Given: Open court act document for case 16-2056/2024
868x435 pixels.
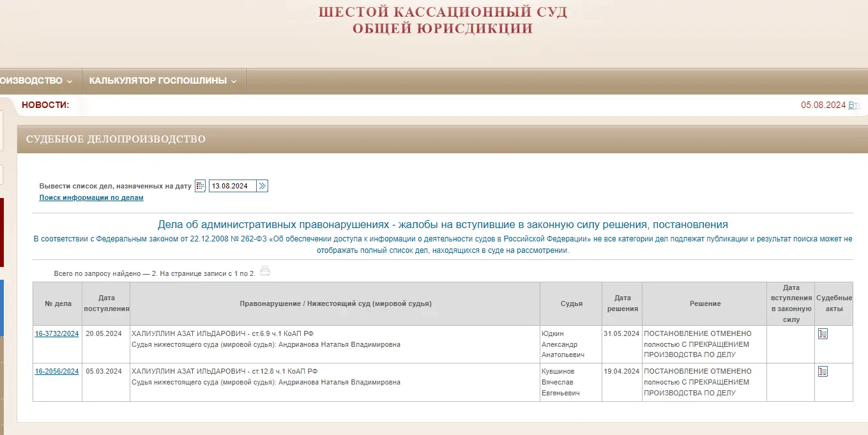Looking at the screenshot, I should 823,371.
